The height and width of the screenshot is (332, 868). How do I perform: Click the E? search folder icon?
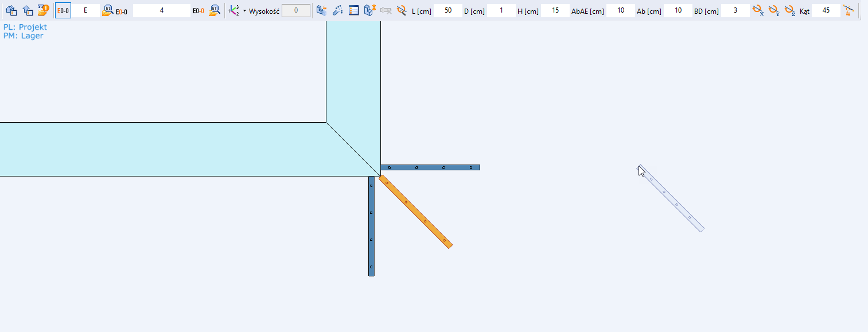point(107,10)
